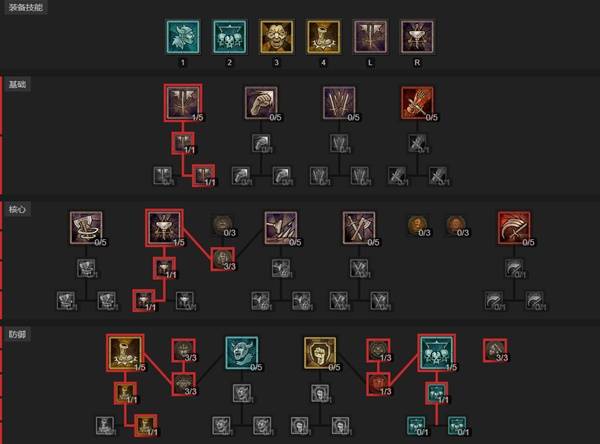
Task: Select the red scythe Rend skill in 核心
Action: 514,228
